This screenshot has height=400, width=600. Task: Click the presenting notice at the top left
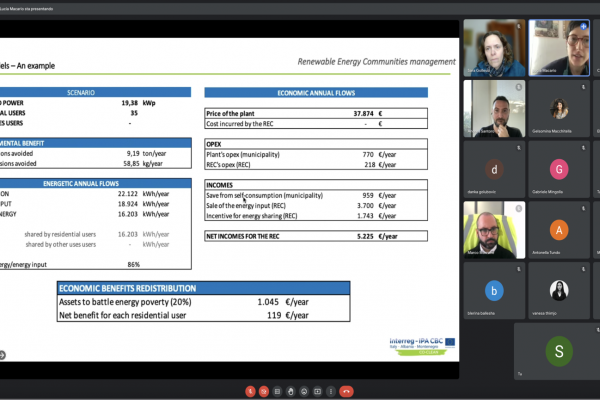[26, 8]
